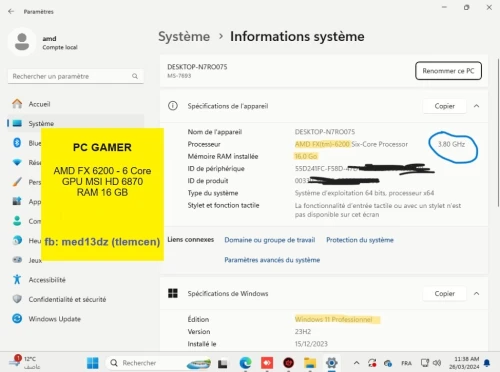The height and width of the screenshot is (372, 500).
Task: Click the FRA language indicator in the tray
Action: pyautogui.click(x=406, y=363)
